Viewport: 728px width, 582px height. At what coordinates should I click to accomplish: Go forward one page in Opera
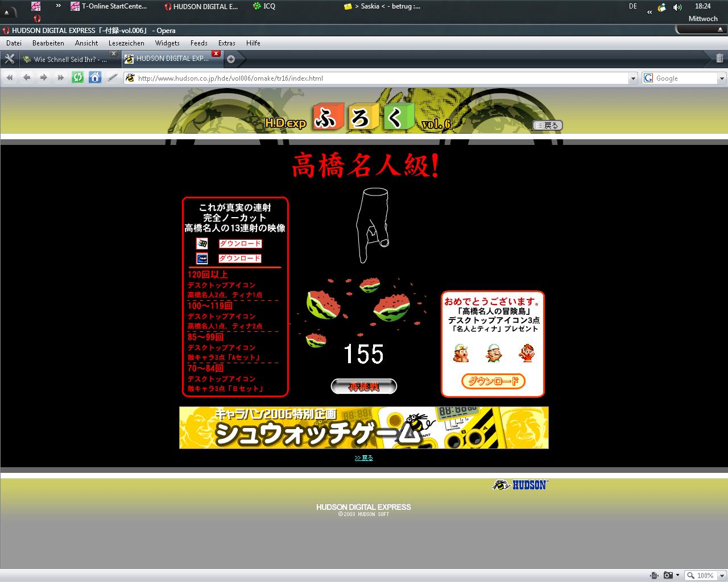pos(43,78)
